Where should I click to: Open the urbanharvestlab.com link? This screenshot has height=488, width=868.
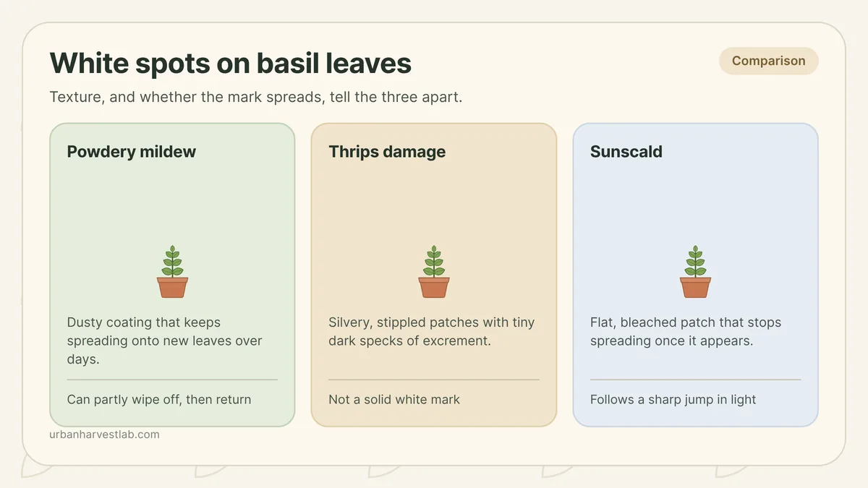click(x=104, y=435)
